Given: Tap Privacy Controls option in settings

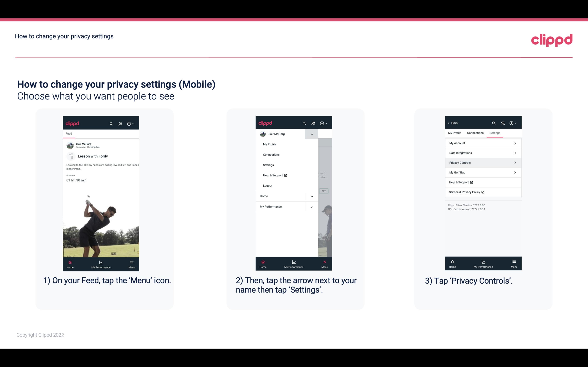Looking at the screenshot, I should pos(483,162).
